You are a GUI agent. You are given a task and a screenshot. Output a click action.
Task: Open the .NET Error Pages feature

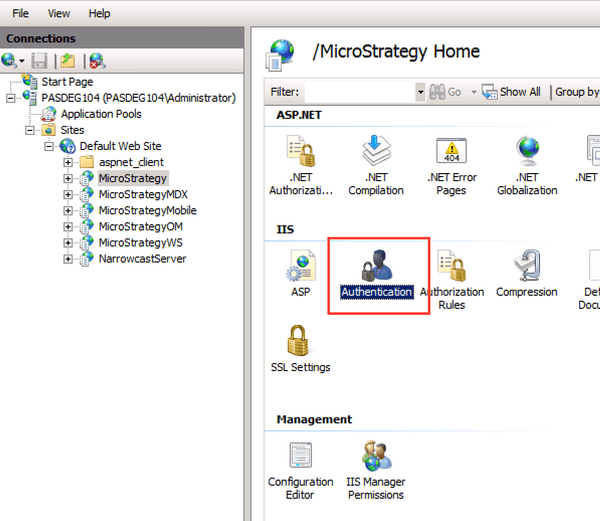pos(452,167)
